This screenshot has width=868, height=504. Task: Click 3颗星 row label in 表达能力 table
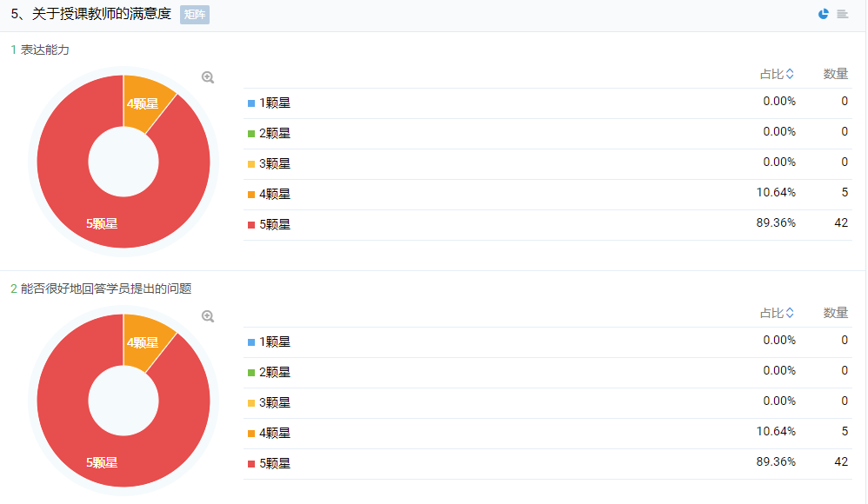(x=275, y=163)
